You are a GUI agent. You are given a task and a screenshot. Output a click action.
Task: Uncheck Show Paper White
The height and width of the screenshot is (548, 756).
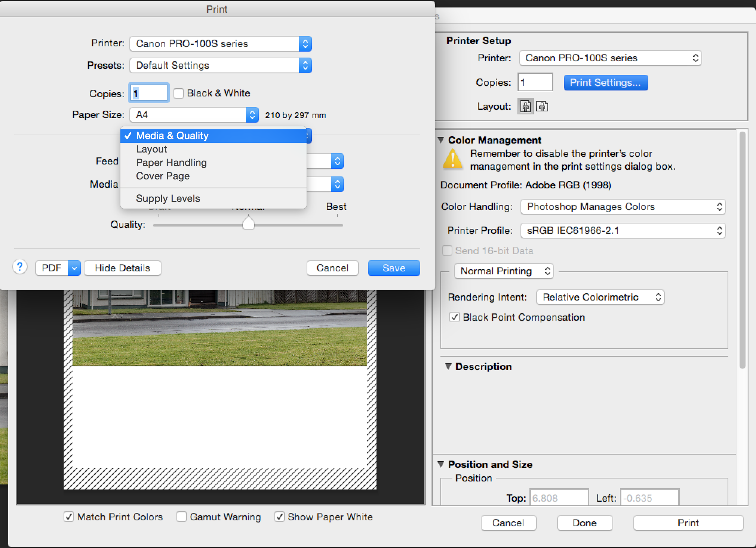coord(280,517)
